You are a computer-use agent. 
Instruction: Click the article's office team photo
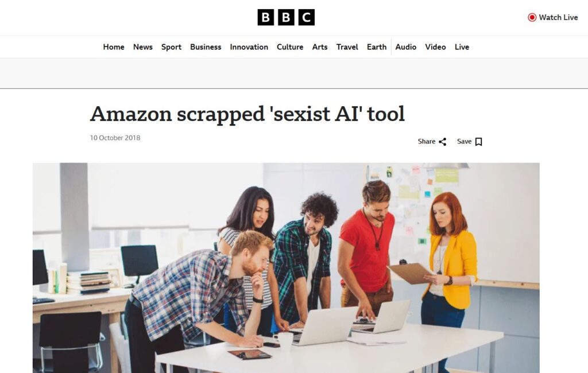point(286,267)
